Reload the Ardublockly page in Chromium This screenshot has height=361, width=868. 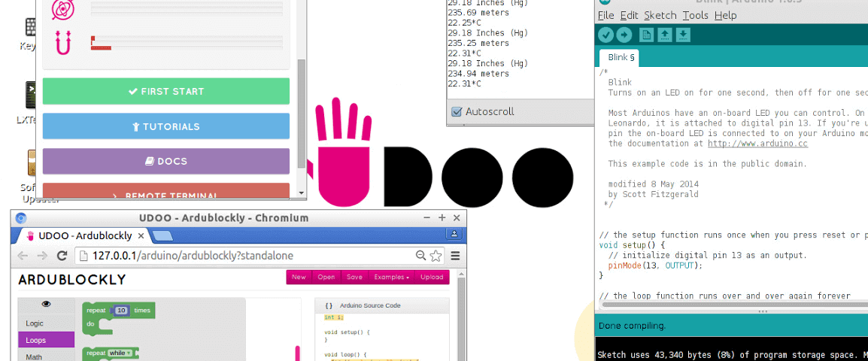[62, 255]
